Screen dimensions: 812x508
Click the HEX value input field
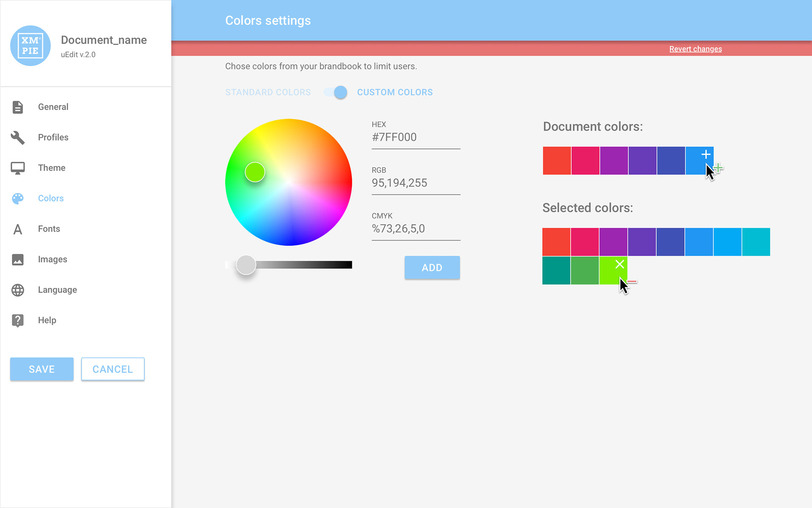[x=416, y=137]
